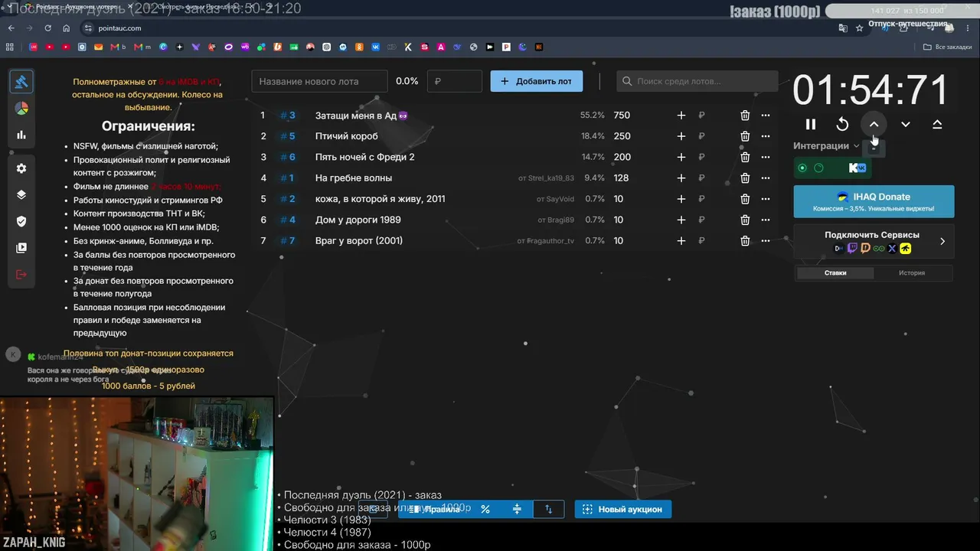Open more options for Затащи меня в Ад
980x551 pixels.
click(x=766, y=116)
